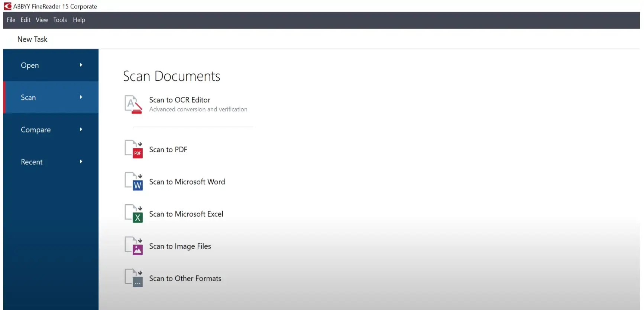Click the Scan to Image Files icon
The width and height of the screenshot is (644, 310).
click(x=134, y=246)
